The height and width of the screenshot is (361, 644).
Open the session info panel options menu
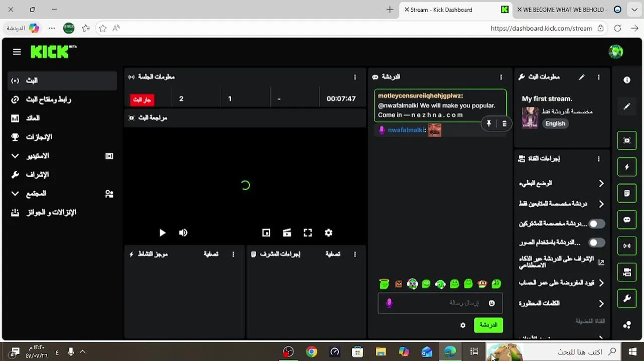click(x=355, y=77)
